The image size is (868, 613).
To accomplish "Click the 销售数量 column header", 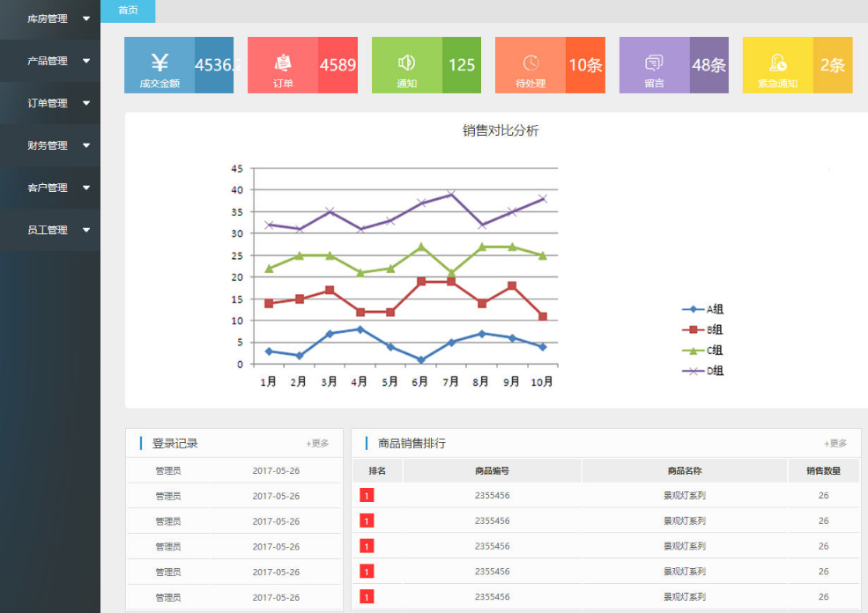I will tap(823, 471).
